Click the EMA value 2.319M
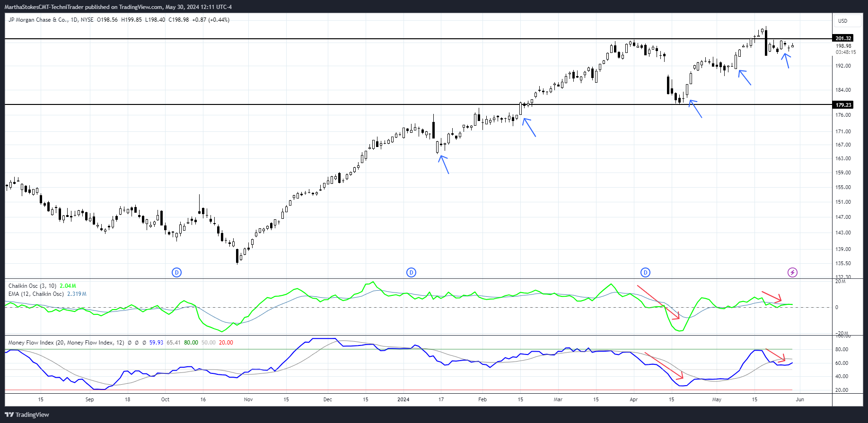Viewport: 868px width, 423px height. 77,294
